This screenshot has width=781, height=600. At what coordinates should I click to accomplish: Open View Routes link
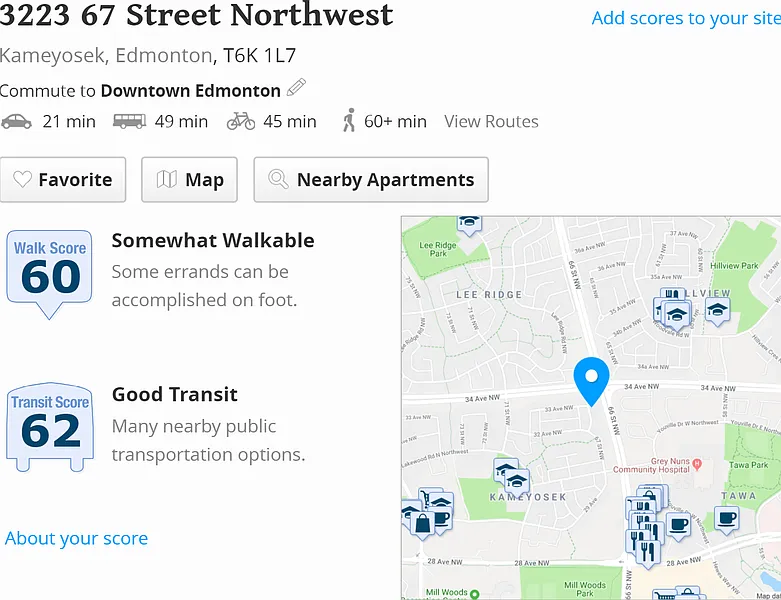pyautogui.click(x=491, y=121)
